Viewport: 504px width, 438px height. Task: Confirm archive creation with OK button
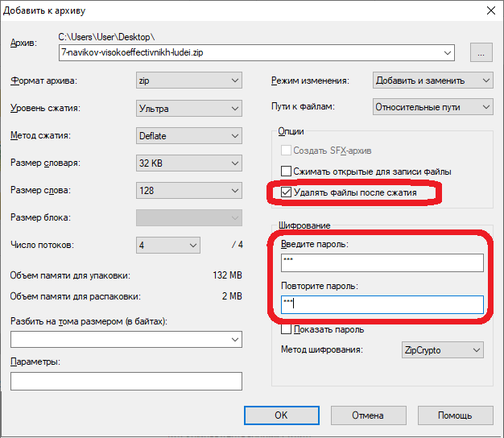point(280,415)
